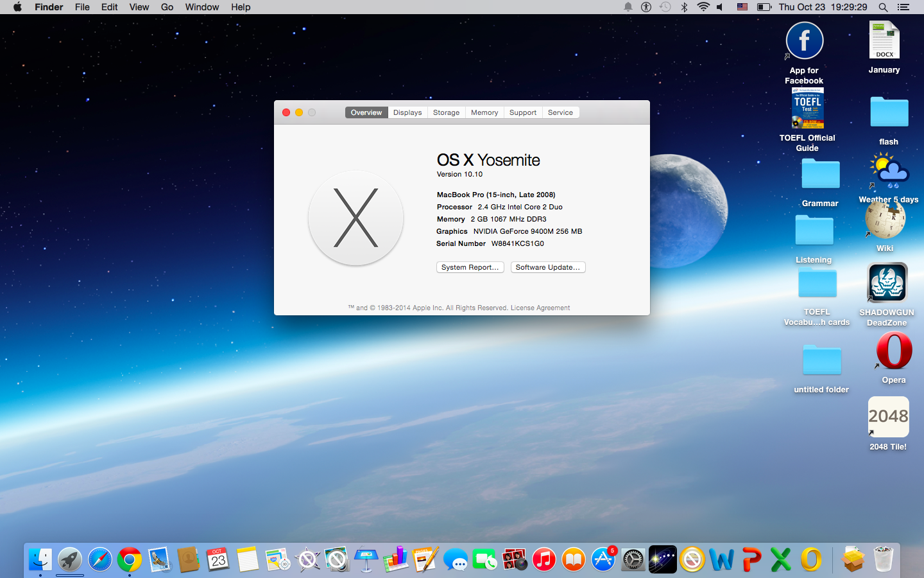Select the flash folder on desktop
This screenshot has height=578, width=924.
pyautogui.click(x=889, y=113)
